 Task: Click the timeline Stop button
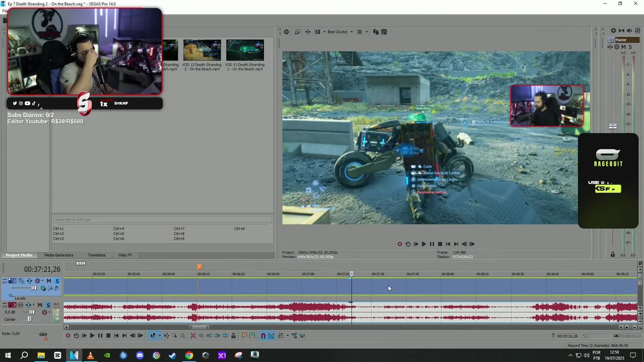(108, 335)
